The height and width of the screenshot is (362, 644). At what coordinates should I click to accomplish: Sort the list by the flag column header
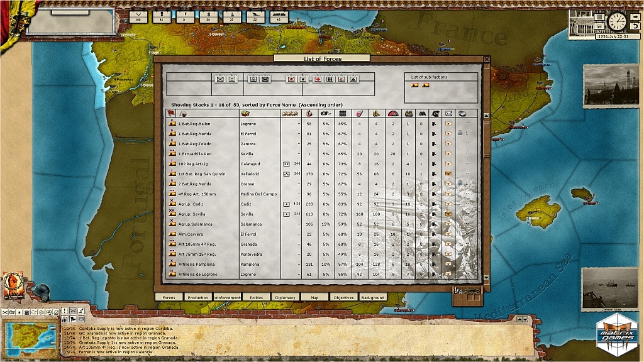click(x=171, y=114)
